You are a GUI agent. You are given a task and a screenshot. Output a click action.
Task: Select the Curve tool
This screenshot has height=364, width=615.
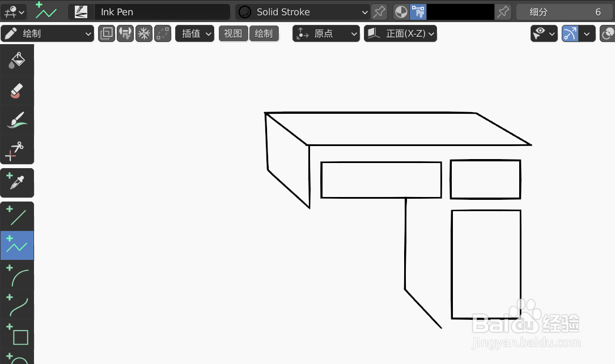(x=17, y=305)
